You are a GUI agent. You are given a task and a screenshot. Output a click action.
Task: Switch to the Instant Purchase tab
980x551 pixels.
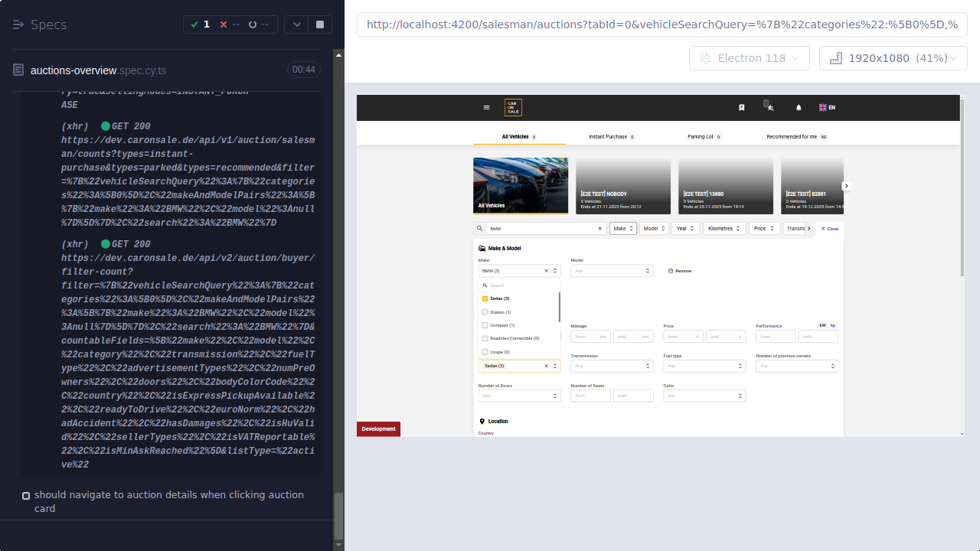point(610,136)
